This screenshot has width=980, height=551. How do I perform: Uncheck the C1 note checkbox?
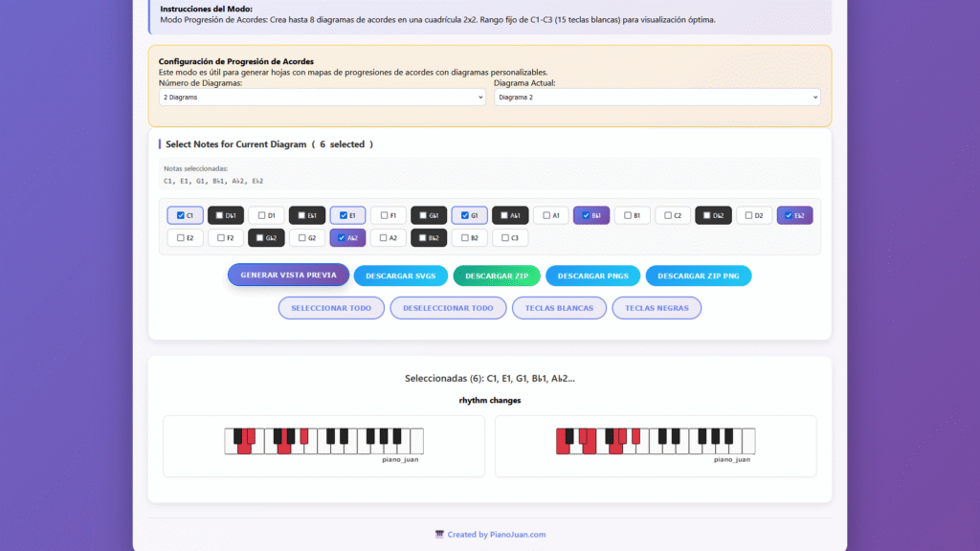[180, 216]
